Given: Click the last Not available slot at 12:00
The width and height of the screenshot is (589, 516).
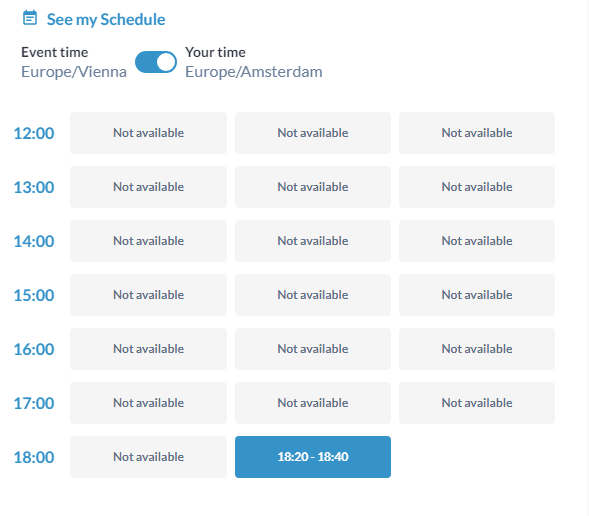Looking at the screenshot, I should [x=477, y=133].
